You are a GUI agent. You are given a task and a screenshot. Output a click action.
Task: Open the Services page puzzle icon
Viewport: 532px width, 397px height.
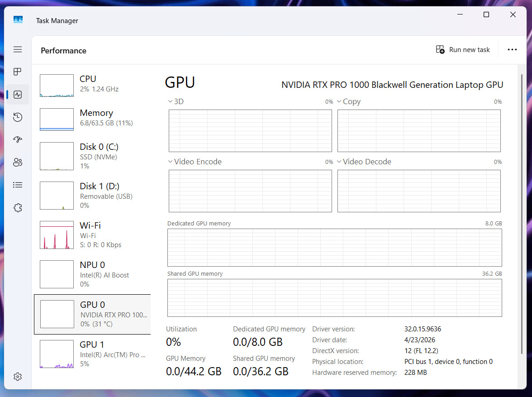tap(18, 208)
